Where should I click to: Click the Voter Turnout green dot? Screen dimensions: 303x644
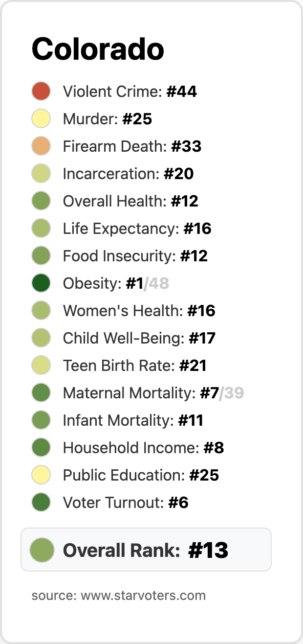click(x=41, y=503)
